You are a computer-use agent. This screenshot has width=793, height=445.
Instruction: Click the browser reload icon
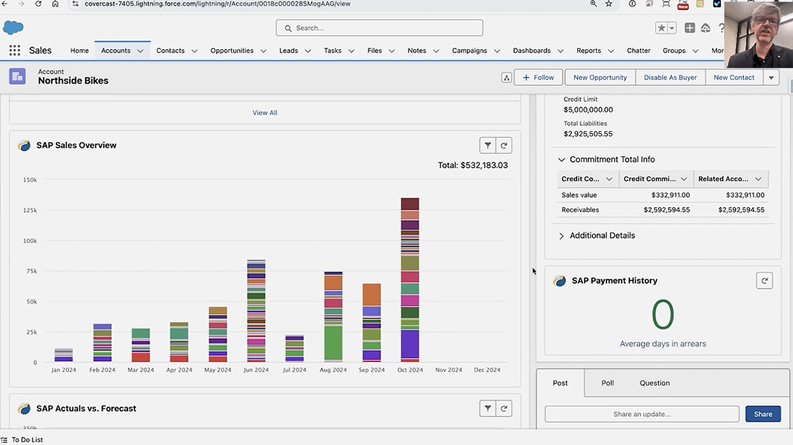(38, 4)
